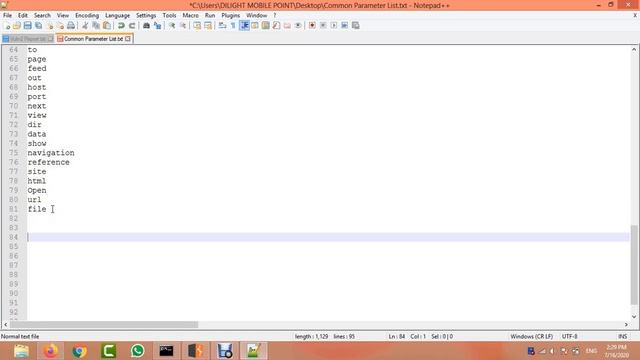This screenshot has height=360, width=640.
Task: Open the Macro menu
Action: pos(190,16)
